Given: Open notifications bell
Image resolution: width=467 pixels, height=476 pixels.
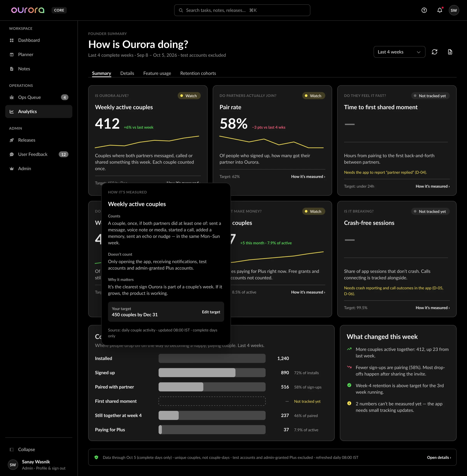Looking at the screenshot, I should (440, 10).
